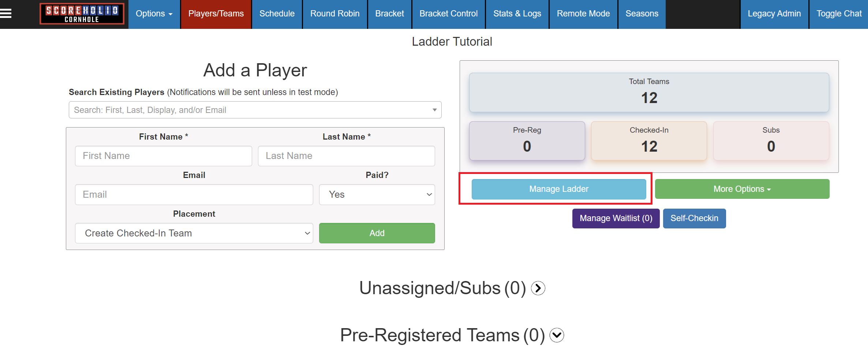Open the Placement dropdown
868x353 pixels.
194,233
